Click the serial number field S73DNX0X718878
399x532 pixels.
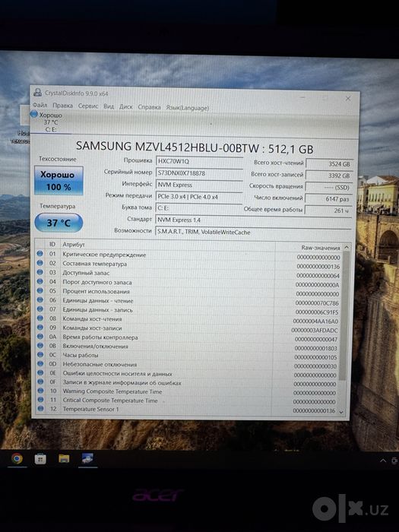click(x=199, y=173)
